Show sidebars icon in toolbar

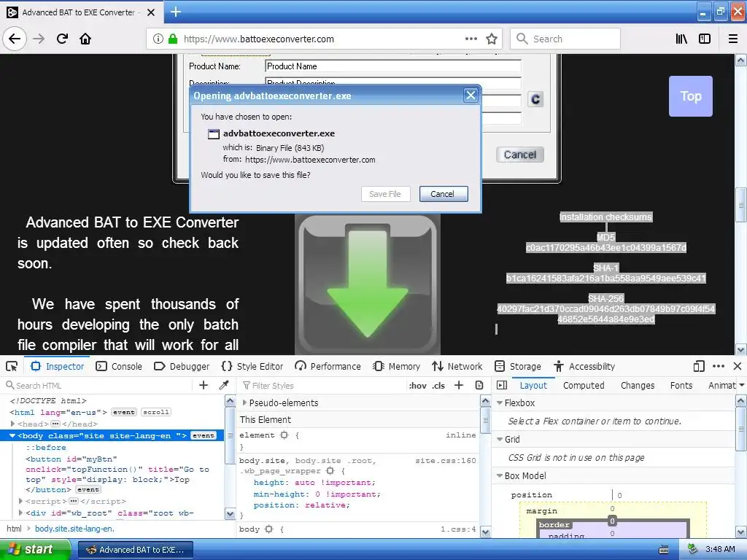[705, 39]
